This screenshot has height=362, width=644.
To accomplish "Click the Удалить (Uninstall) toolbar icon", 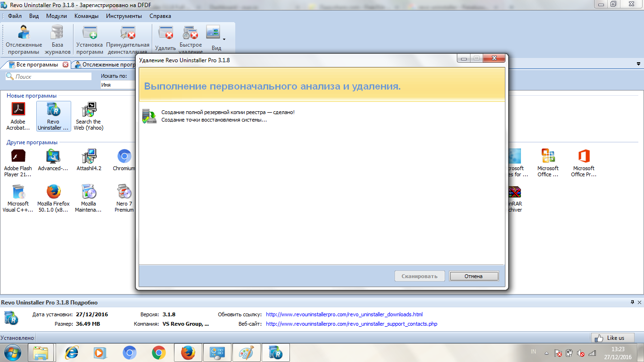I will (165, 39).
